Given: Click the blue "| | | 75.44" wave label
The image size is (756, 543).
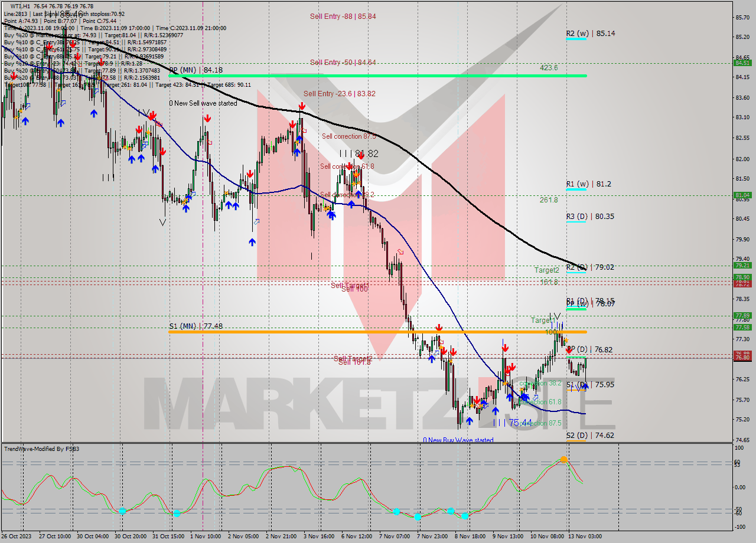Looking at the screenshot, I should click(513, 423).
